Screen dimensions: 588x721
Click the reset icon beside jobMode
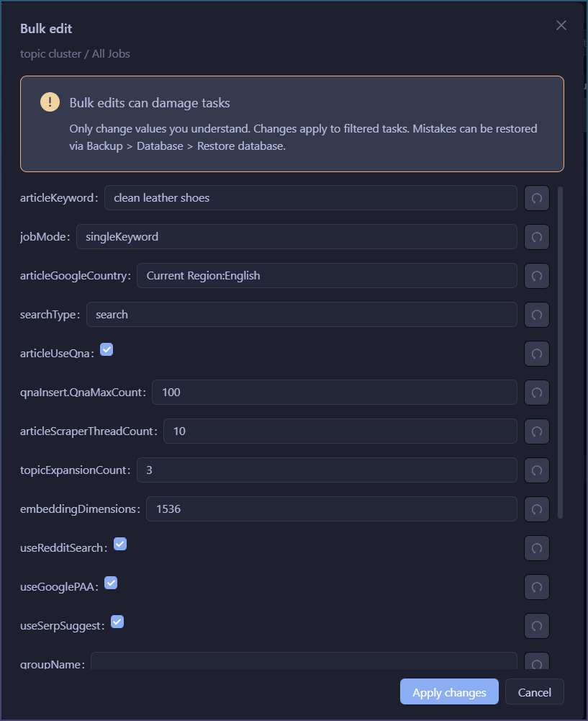(x=536, y=237)
